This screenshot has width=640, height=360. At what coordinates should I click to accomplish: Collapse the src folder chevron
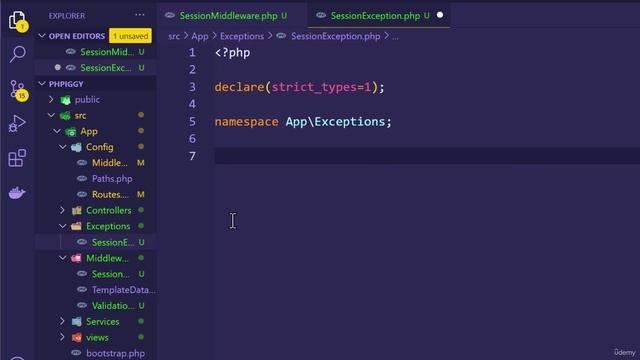click(x=51, y=116)
